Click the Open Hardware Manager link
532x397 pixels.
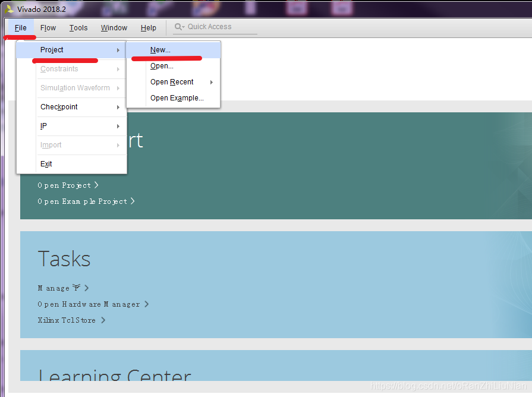(x=89, y=304)
